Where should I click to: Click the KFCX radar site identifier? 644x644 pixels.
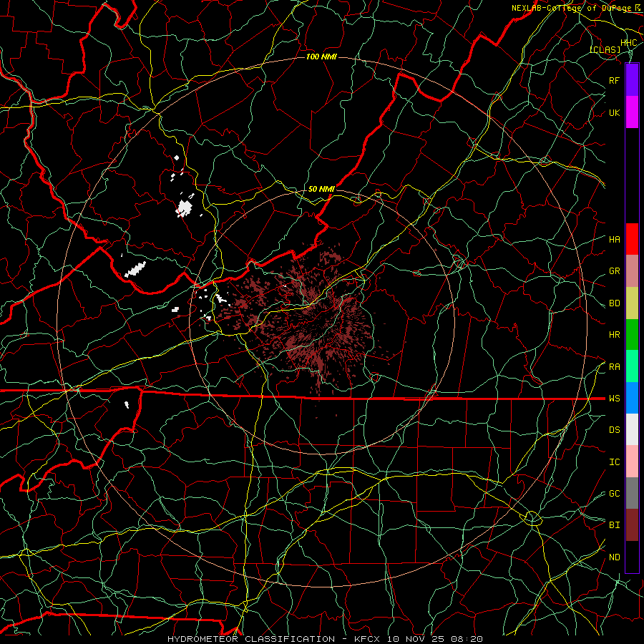point(367,639)
